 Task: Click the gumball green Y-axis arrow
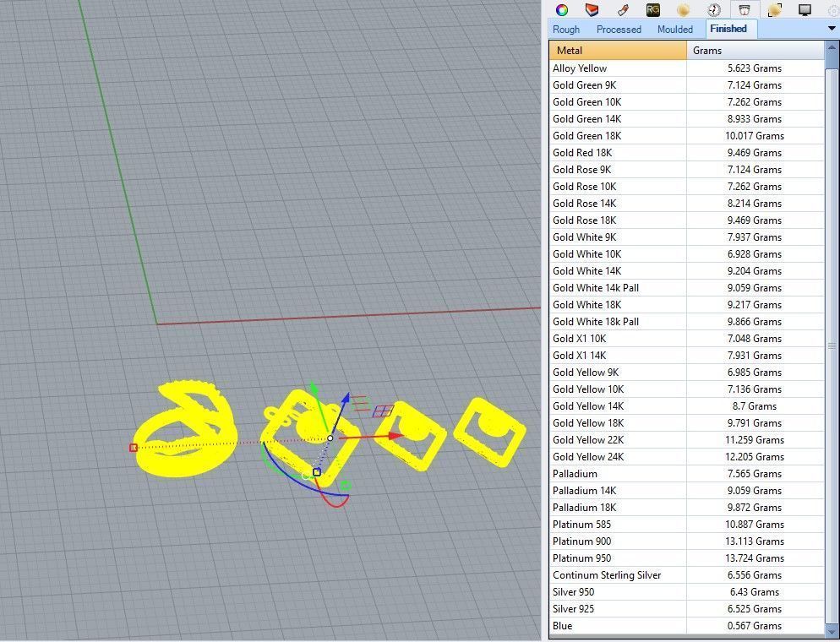[314, 389]
